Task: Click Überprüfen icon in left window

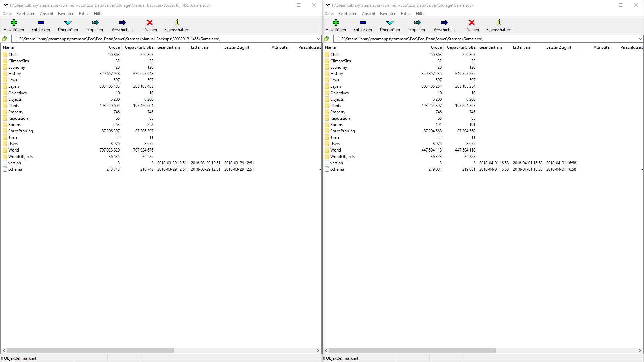Action: (68, 23)
